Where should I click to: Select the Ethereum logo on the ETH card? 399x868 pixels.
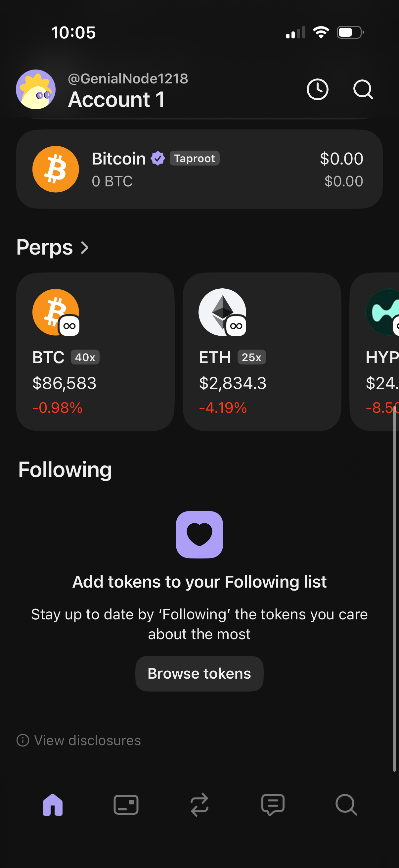pos(222,312)
